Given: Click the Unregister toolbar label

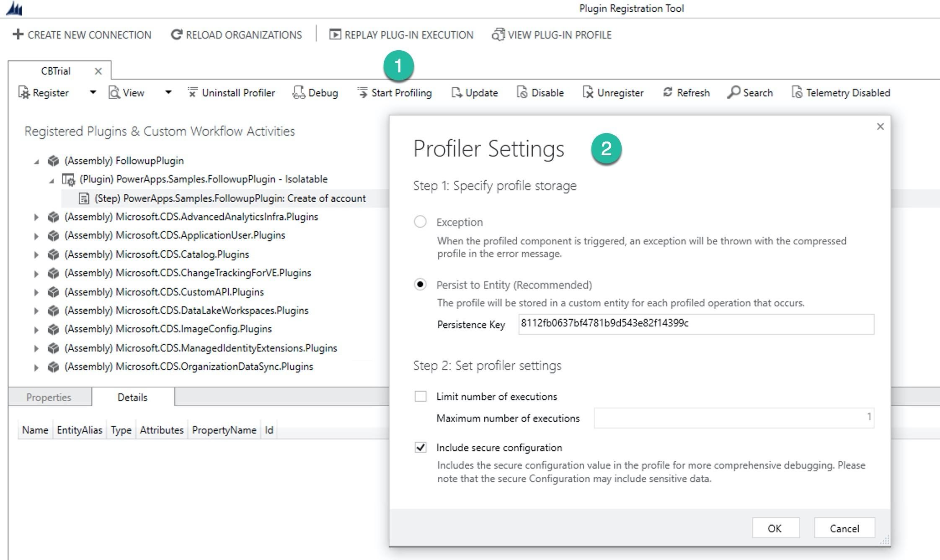Looking at the screenshot, I should point(620,92).
